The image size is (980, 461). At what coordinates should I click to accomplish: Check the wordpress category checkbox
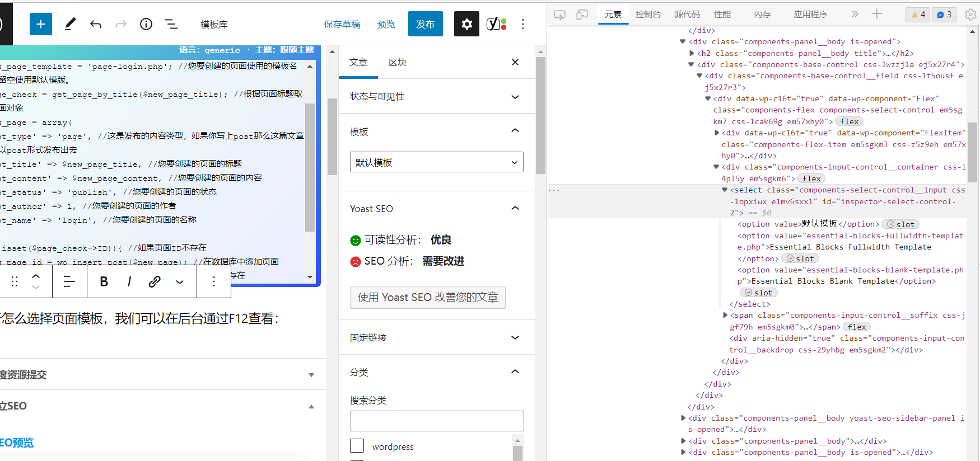pos(357,446)
